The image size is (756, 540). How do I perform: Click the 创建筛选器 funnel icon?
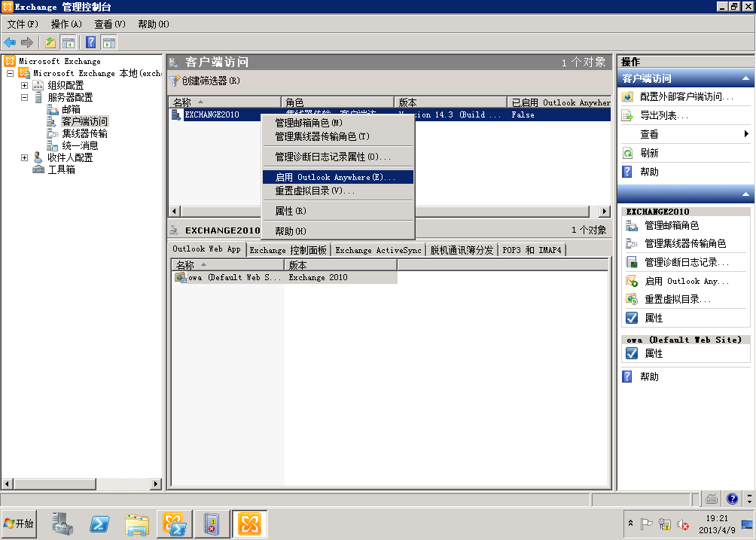point(174,81)
